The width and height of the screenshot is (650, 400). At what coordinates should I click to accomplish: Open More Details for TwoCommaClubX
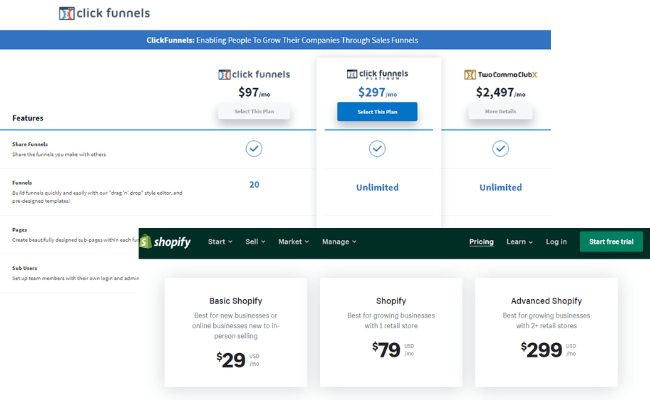tap(500, 112)
